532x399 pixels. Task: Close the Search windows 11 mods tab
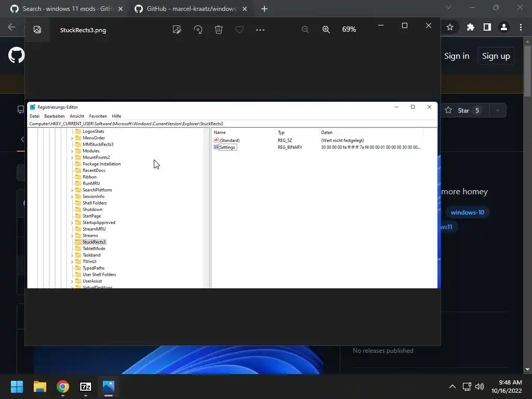click(121, 9)
